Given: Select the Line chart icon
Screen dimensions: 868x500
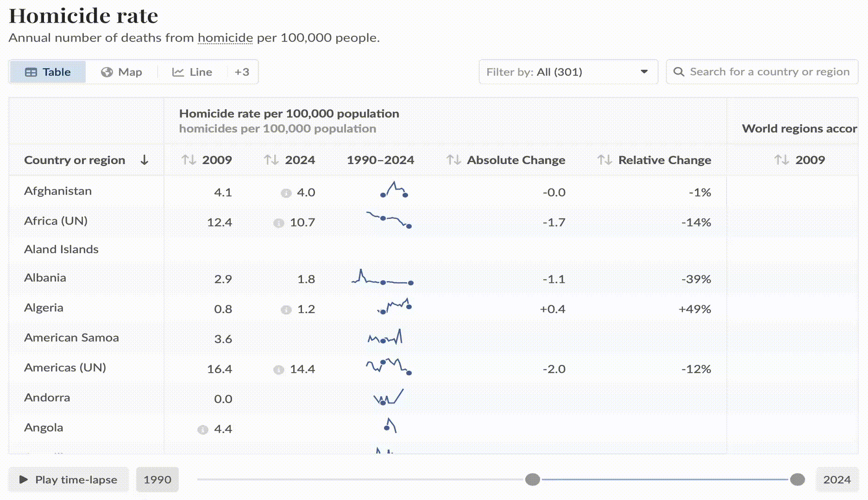Looking at the screenshot, I should [177, 72].
